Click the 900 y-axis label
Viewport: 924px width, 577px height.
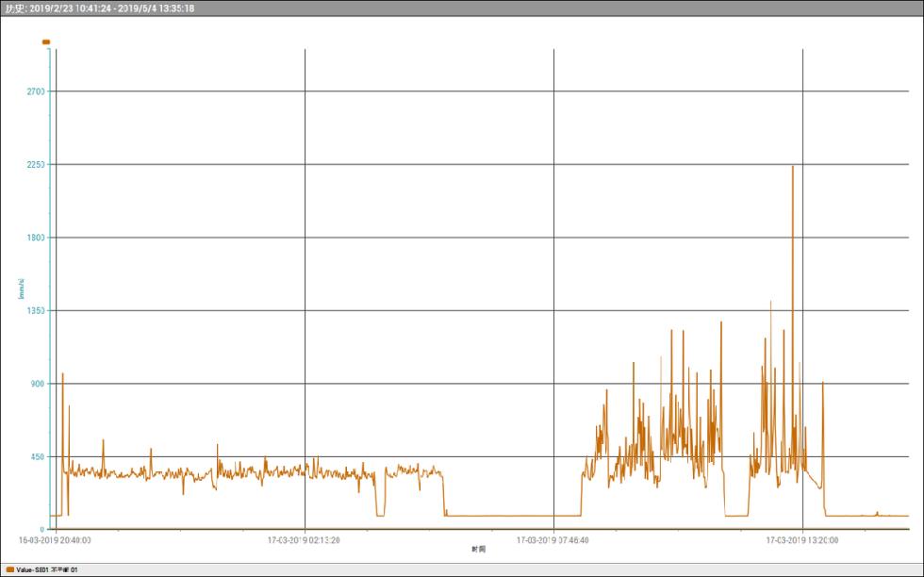click(x=37, y=384)
